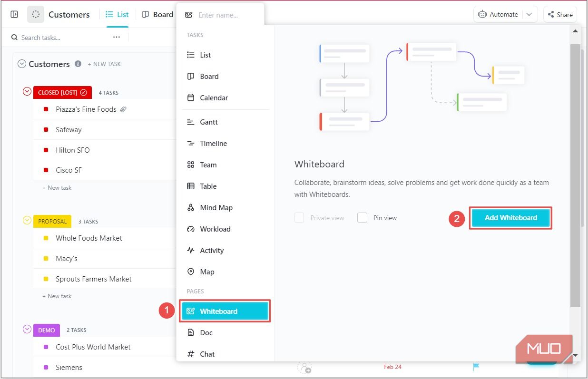
Task: Select the Workload view option
Action: (225, 229)
